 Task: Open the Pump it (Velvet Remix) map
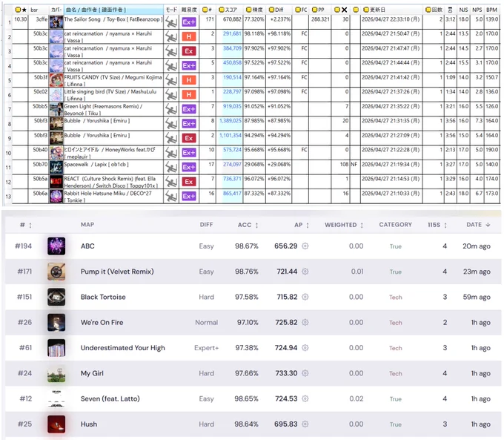pos(117,272)
